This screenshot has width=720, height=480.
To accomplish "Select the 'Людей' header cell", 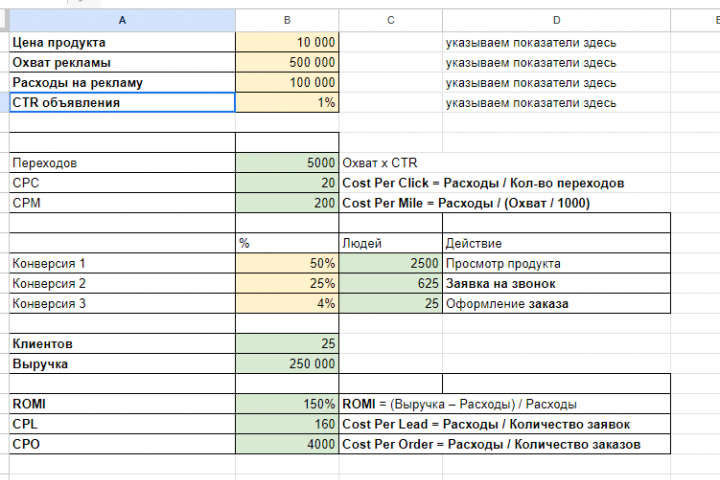I will click(391, 243).
